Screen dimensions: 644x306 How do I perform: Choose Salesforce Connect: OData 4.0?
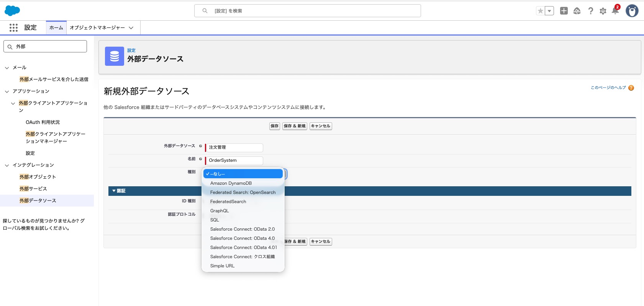click(x=243, y=238)
